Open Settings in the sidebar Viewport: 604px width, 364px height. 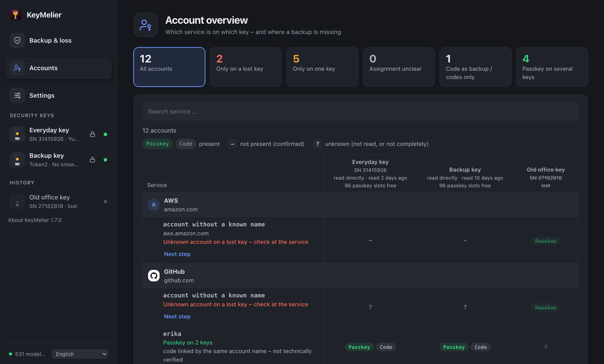click(58, 96)
